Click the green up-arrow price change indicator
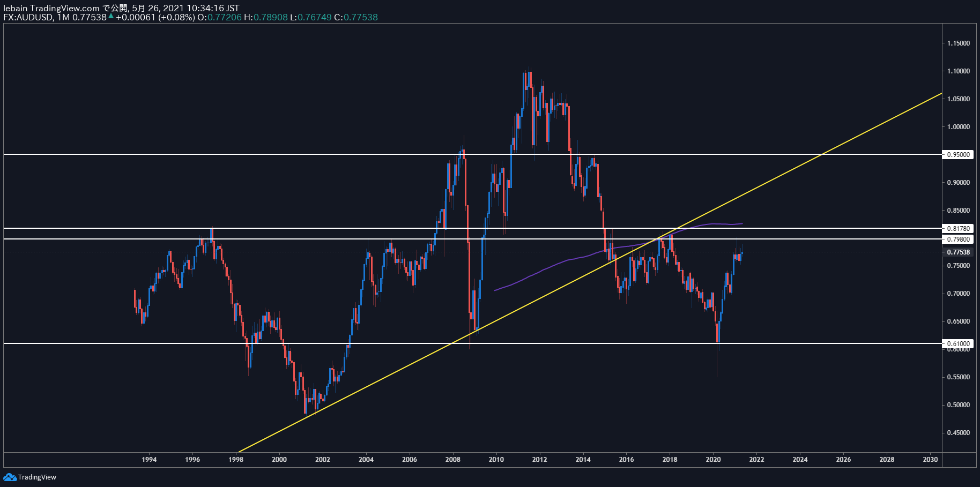980x487 pixels. pos(111,17)
